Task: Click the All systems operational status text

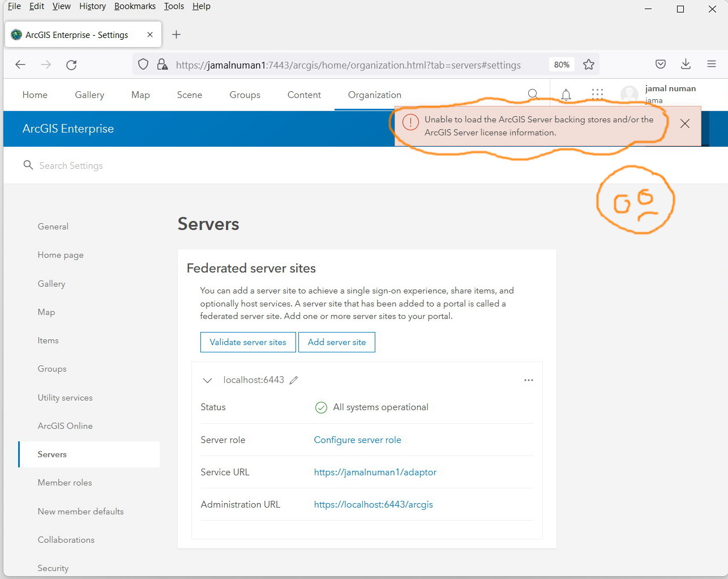Action: tap(381, 407)
